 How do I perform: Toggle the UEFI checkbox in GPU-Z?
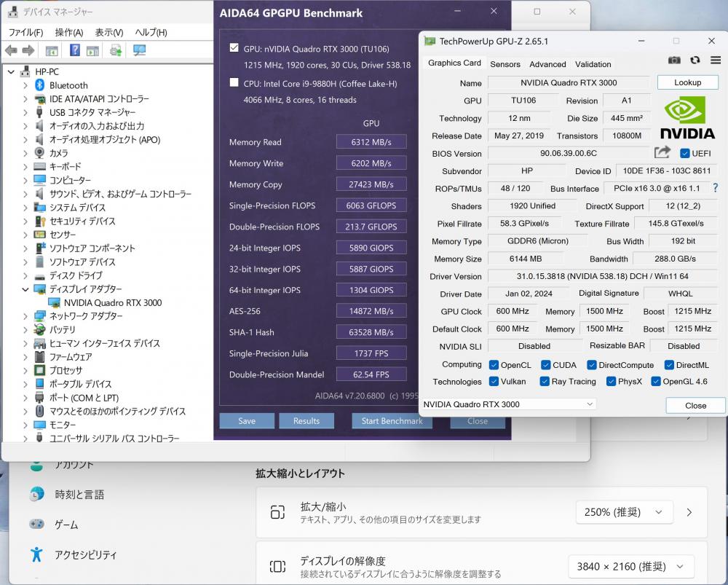tap(685, 153)
